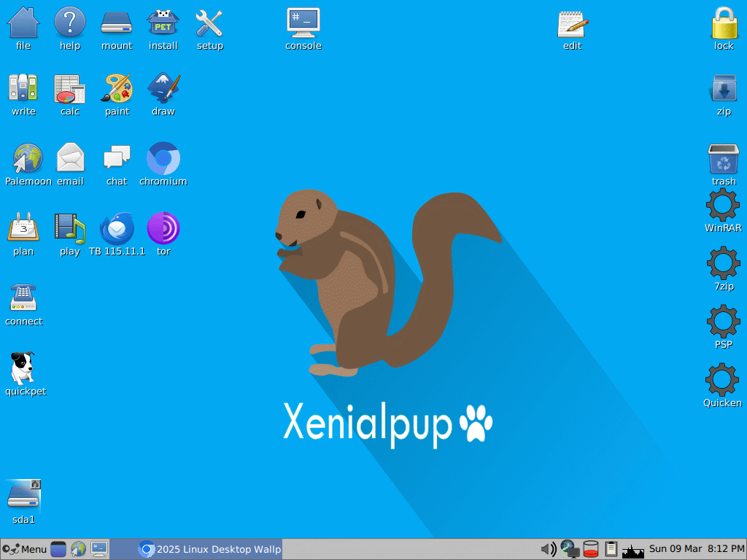
Task: Click the volume speaker tray icon
Action: pos(549,550)
